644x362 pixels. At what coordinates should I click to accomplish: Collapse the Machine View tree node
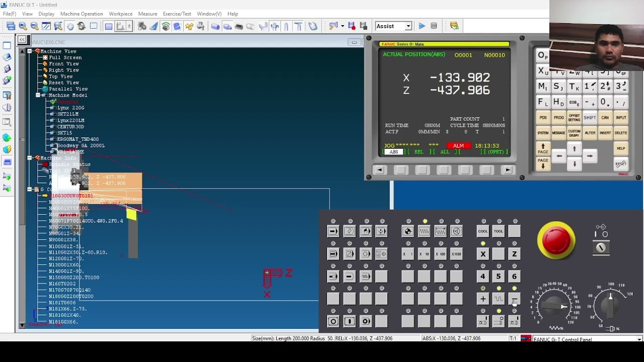click(x=30, y=51)
